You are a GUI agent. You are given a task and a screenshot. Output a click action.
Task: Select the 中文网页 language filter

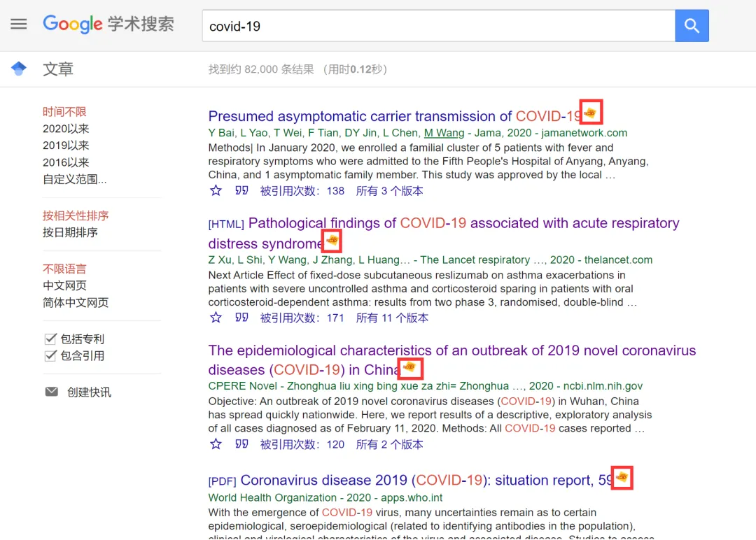(65, 285)
